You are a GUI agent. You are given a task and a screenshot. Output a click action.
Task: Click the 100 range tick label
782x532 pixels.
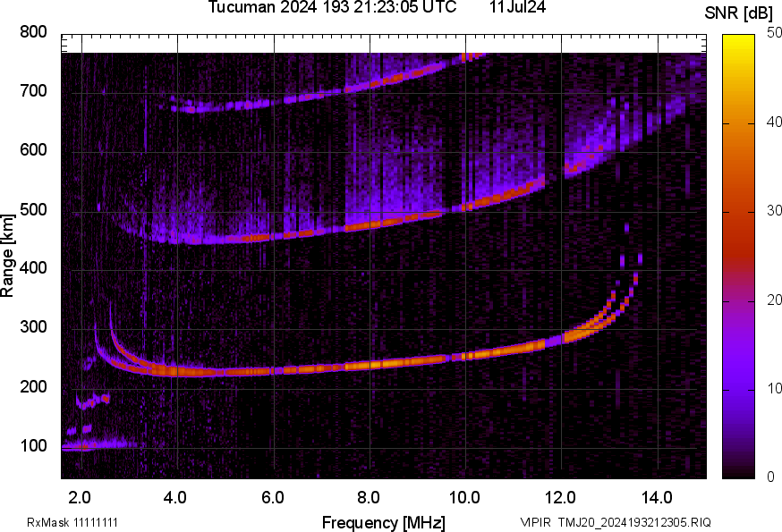[x=33, y=447]
